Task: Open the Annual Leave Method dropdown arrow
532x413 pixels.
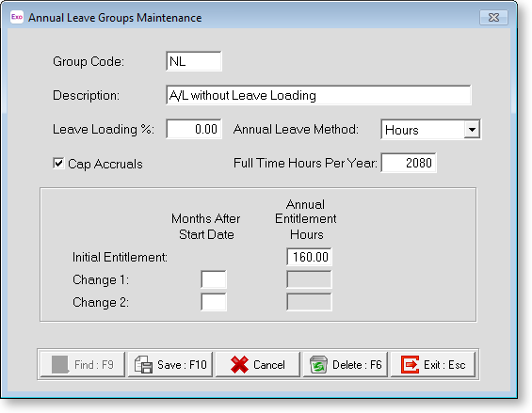Action: pos(472,129)
